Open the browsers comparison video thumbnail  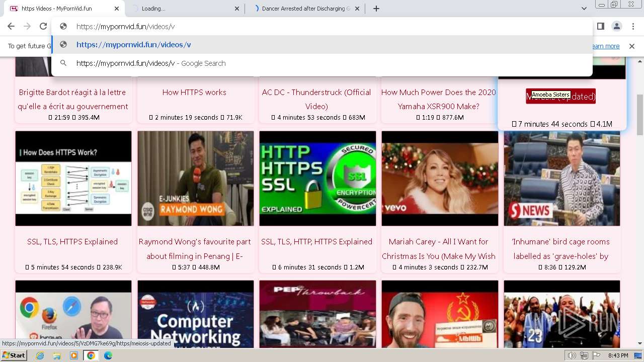coord(73,314)
